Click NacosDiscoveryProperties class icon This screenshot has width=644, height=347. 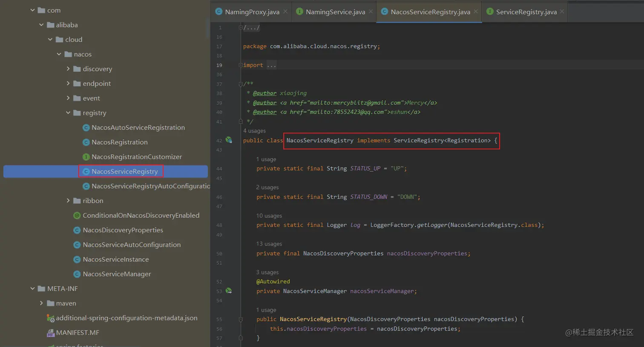(77, 230)
